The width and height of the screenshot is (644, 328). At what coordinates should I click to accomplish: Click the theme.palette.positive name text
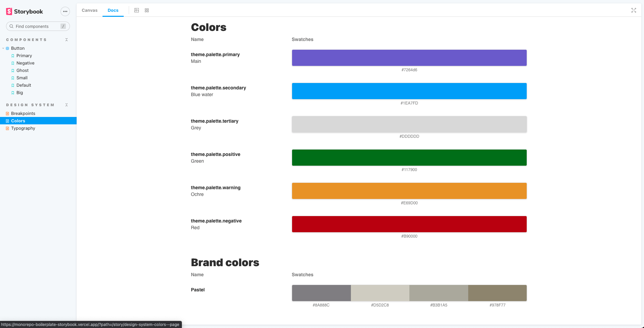[216, 154]
